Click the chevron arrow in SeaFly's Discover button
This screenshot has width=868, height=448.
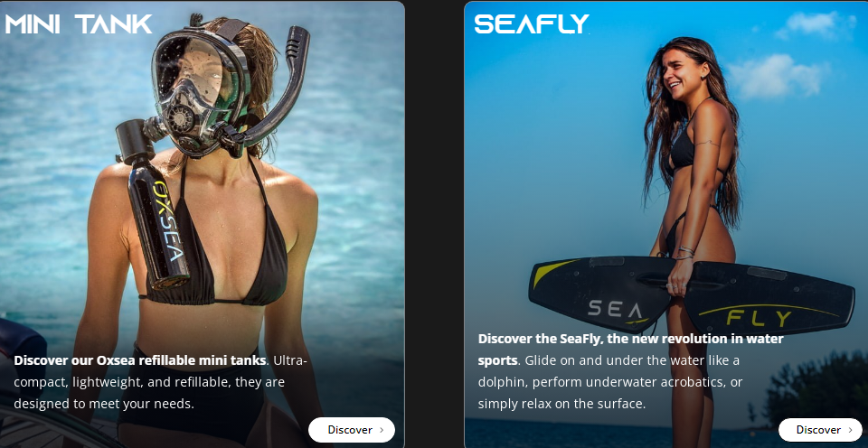850,430
